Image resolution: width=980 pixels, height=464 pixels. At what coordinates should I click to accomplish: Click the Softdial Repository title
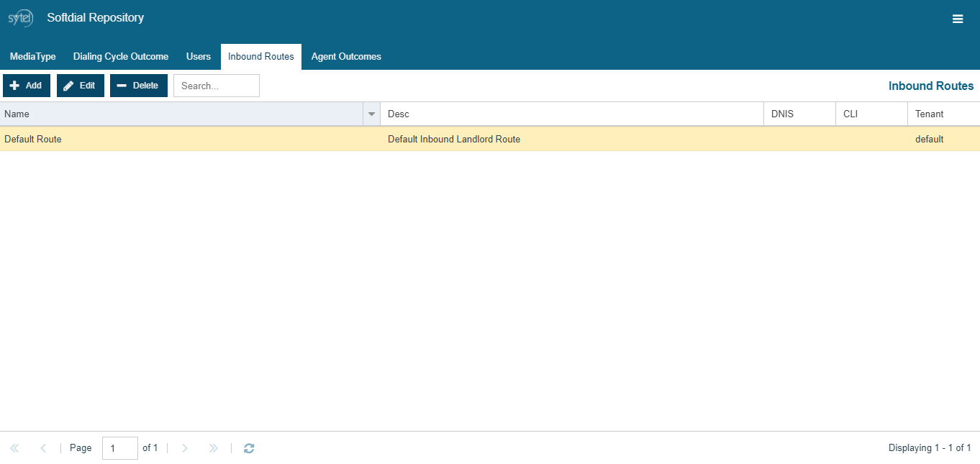96,18
